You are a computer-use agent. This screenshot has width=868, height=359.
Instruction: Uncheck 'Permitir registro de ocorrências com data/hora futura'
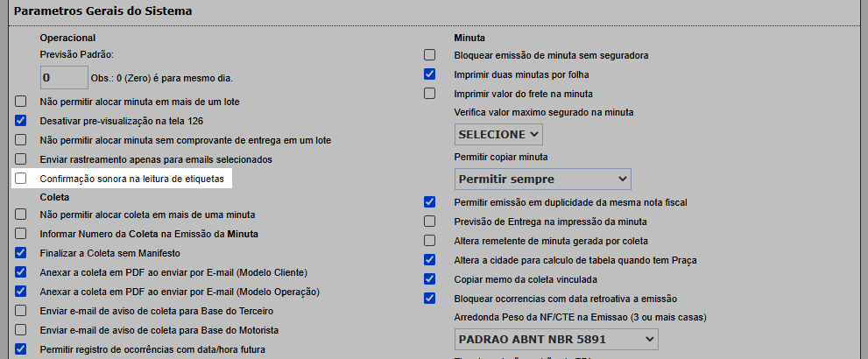pos(21,349)
